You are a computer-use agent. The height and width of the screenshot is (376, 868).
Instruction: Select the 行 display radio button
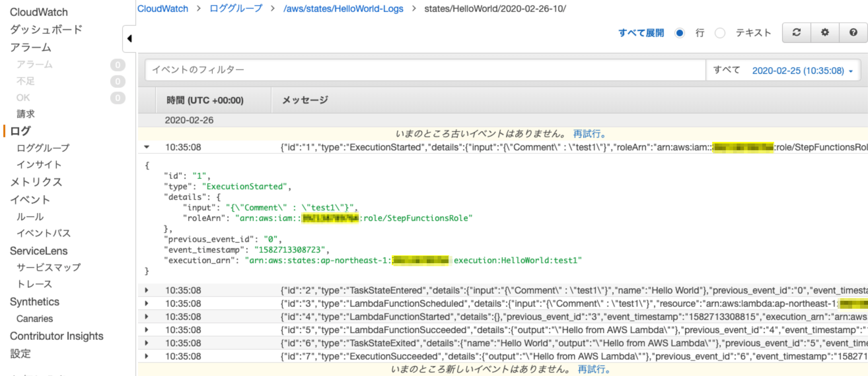click(680, 33)
